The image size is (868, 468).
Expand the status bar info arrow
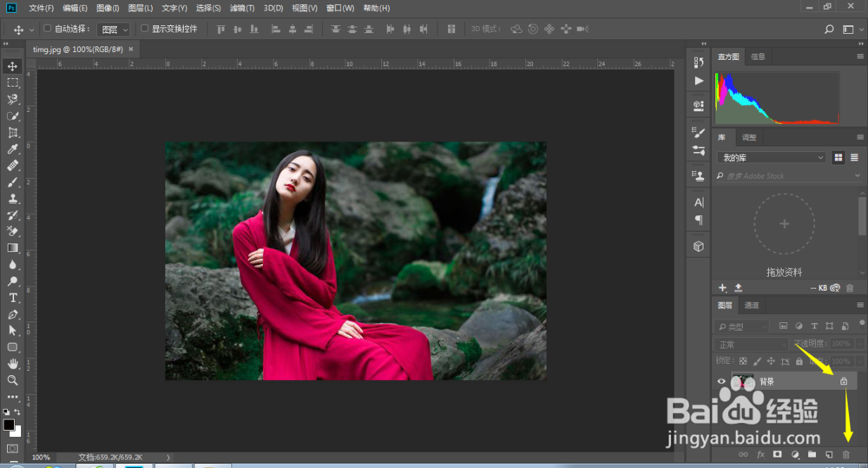point(168,458)
